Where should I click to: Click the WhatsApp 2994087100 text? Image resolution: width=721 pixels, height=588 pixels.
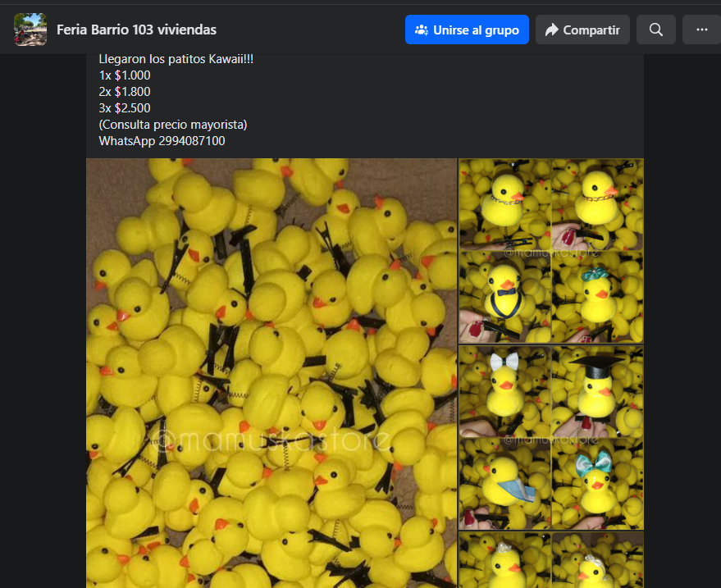tap(162, 141)
